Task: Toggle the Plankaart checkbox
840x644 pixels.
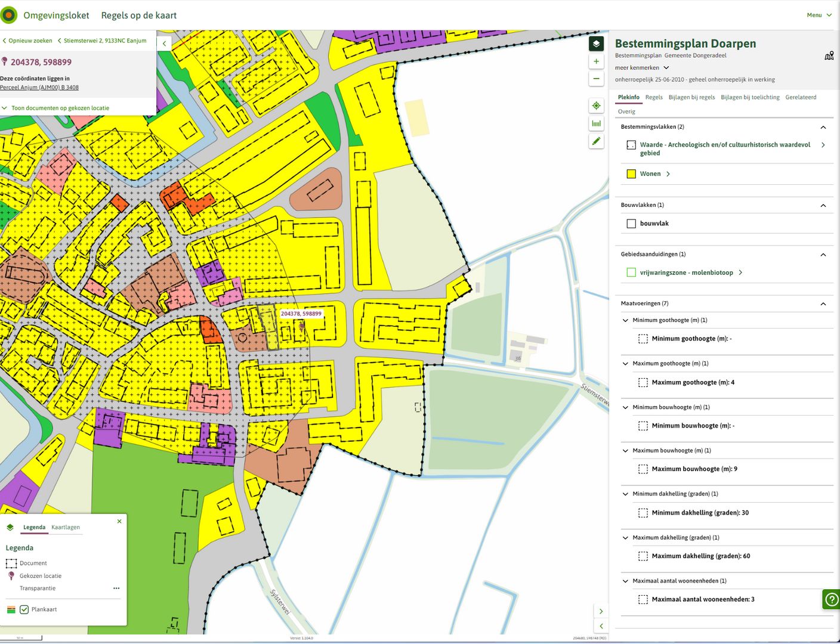Action: 24,609
